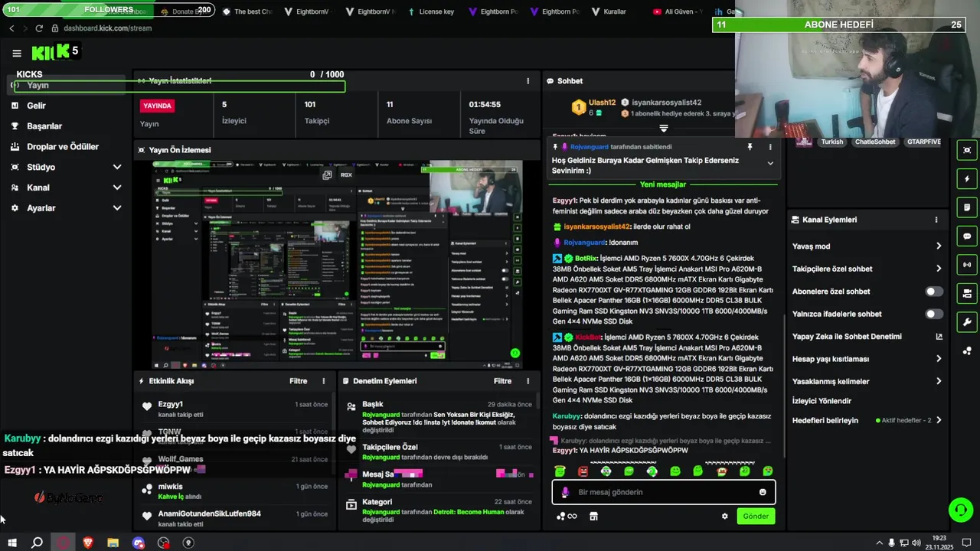Image resolution: width=980 pixels, height=551 pixels.
Task: Open three-dot menu on the pinned message
Action: [x=770, y=147]
